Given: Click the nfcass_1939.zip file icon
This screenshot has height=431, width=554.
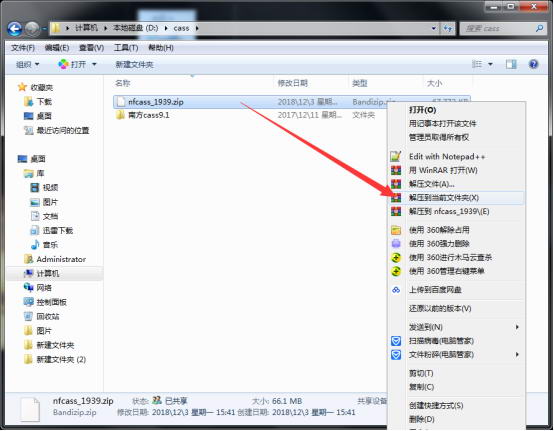Looking at the screenshot, I should (121, 102).
